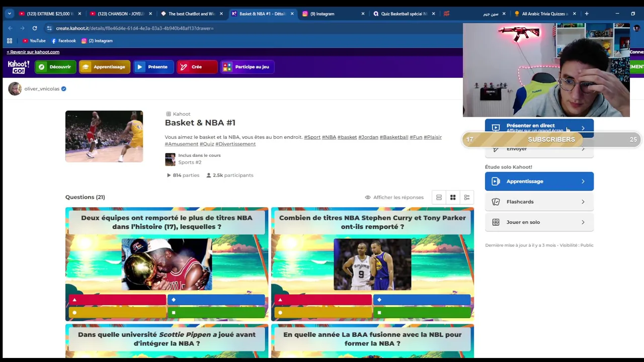
Task: Open the bookmarks apps grid icon
Action: point(10,41)
